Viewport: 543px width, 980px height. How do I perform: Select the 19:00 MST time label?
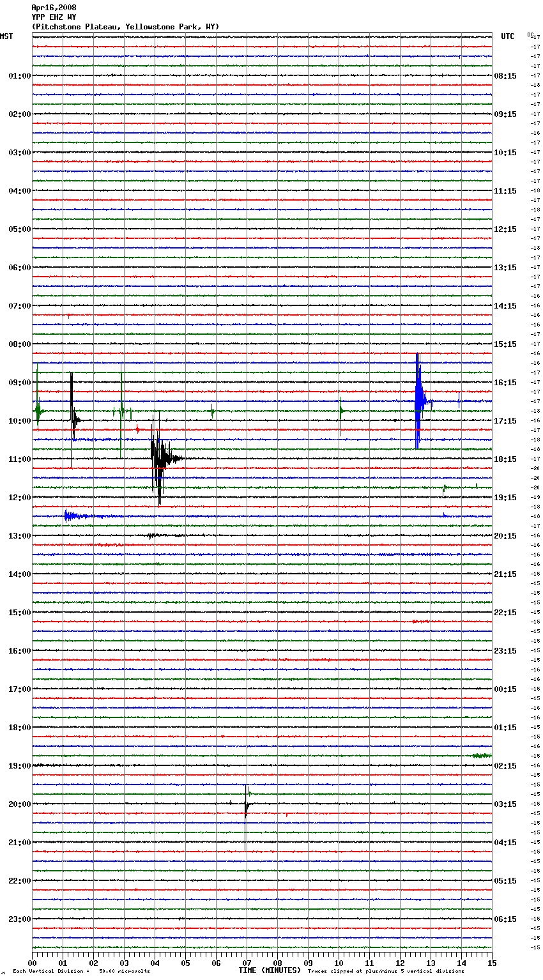coord(20,766)
